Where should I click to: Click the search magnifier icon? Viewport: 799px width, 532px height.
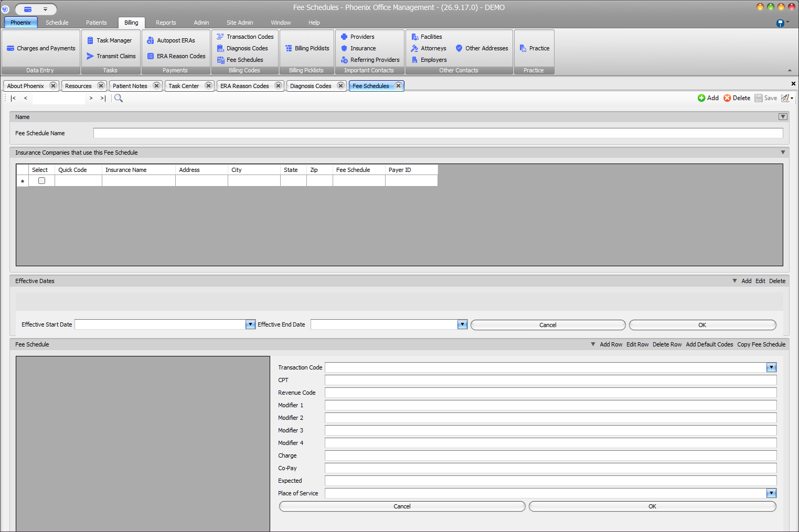pos(119,98)
